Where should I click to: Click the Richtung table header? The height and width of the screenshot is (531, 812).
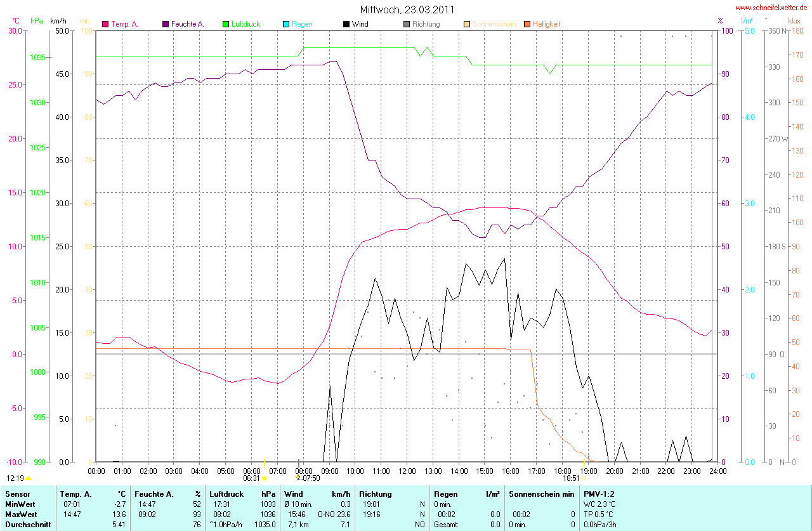pos(376,494)
